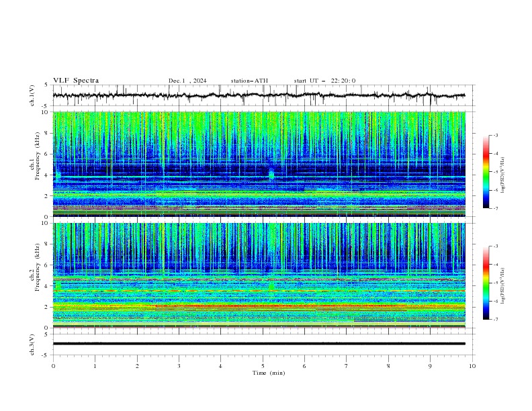Click the upper color scale bar for ch.1
532x411 pixels.
coord(486,172)
